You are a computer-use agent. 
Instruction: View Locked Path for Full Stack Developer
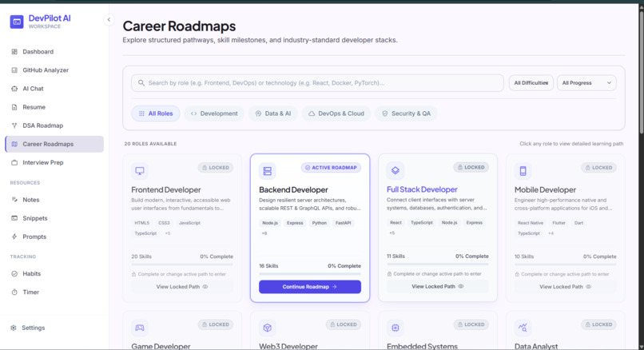click(x=438, y=286)
